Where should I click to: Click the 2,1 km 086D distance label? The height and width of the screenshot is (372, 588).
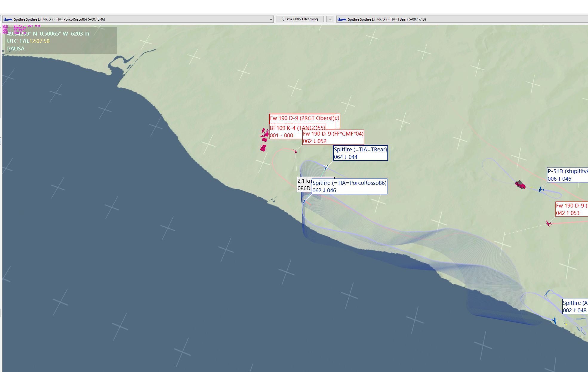[x=304, y=185]
